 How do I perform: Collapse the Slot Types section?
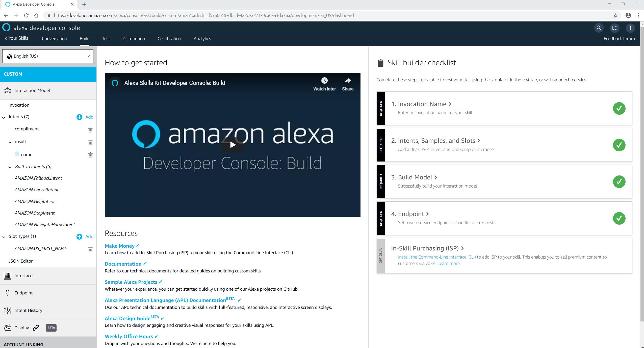(4, 237)
